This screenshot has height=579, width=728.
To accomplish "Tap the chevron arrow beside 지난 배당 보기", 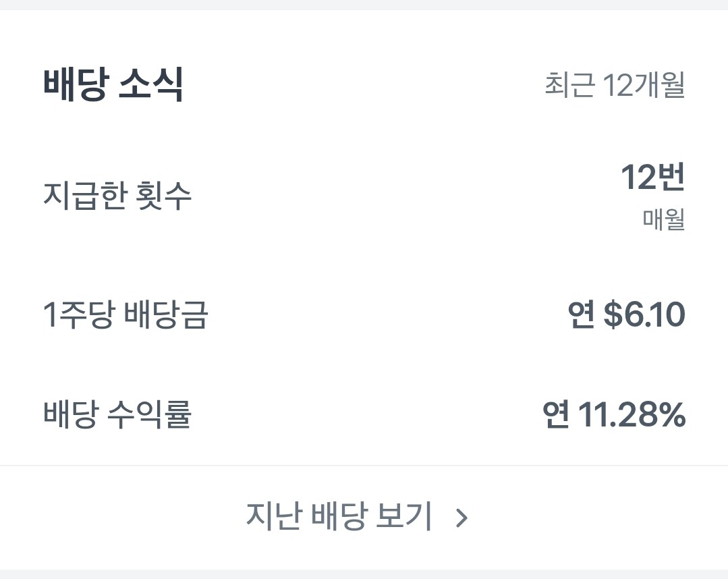I will pyautogui.click(x=461, y=518).
